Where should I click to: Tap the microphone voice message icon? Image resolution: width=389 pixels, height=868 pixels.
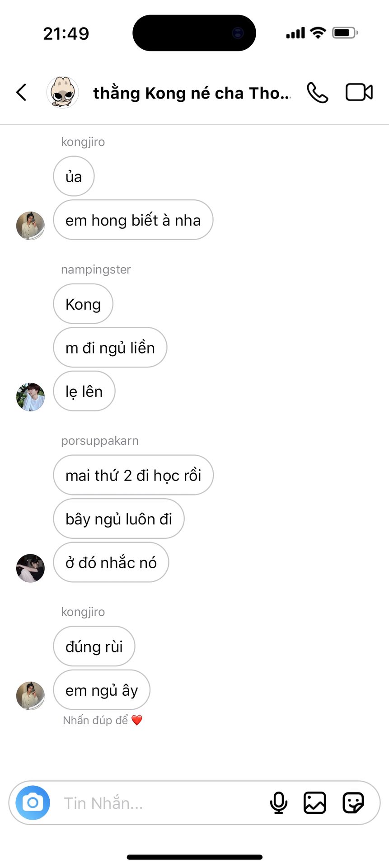pyautogui.click(x=279, y=803)
